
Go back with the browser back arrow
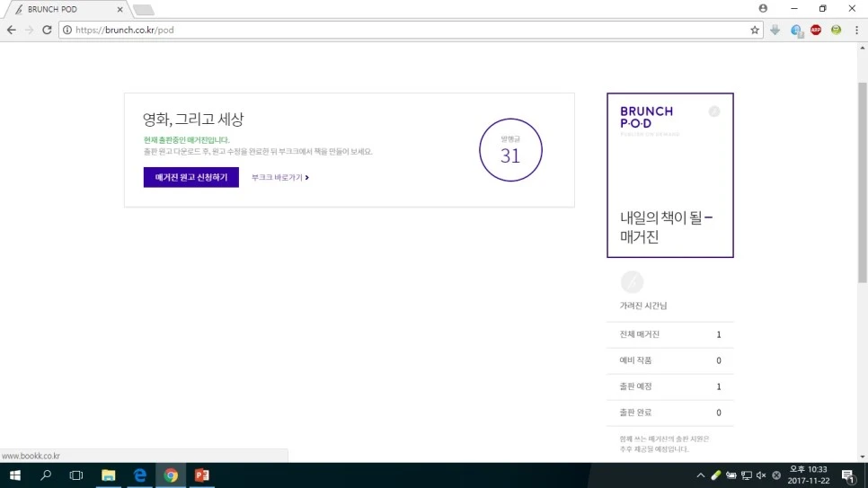coord(11,30)
